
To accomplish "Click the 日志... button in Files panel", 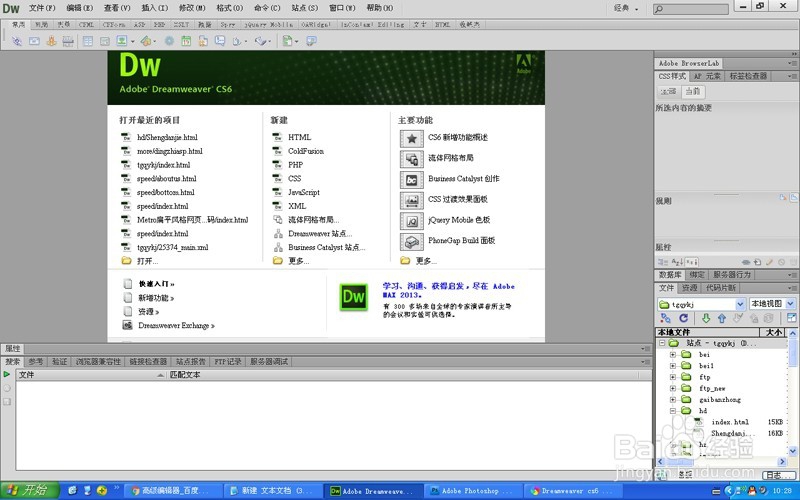I will (778, 475).
